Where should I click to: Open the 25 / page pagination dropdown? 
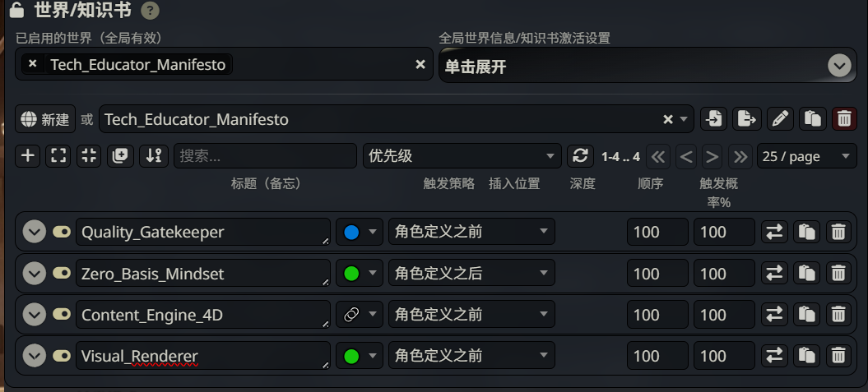(x=807, y=156)
